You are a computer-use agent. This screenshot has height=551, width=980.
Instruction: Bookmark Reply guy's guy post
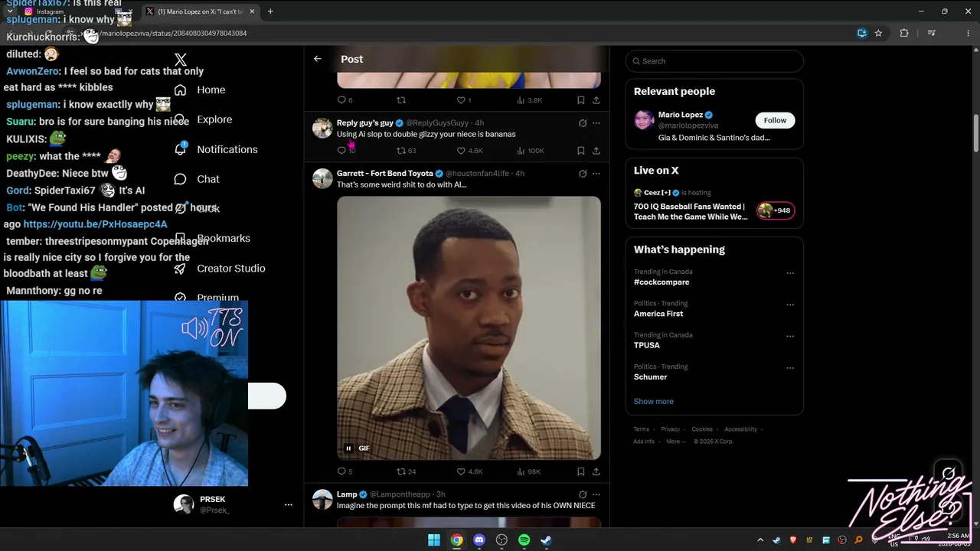581,151
